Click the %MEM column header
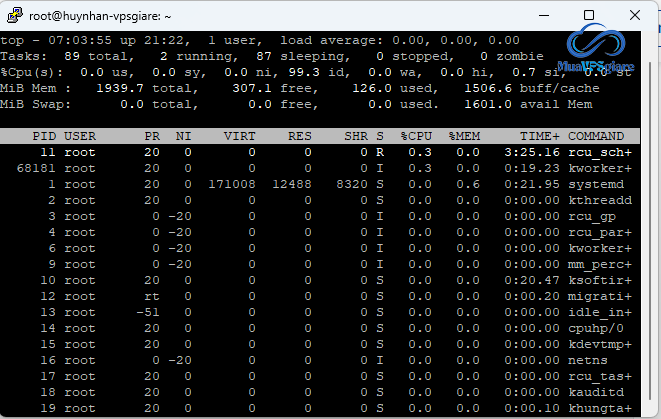 (x=463, y=135)
